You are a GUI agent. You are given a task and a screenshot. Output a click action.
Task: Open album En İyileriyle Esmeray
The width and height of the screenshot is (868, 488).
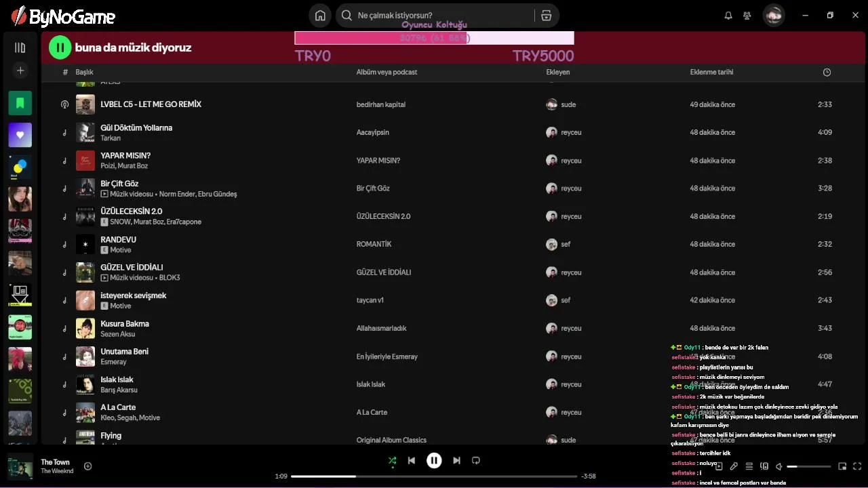[387, 357]
